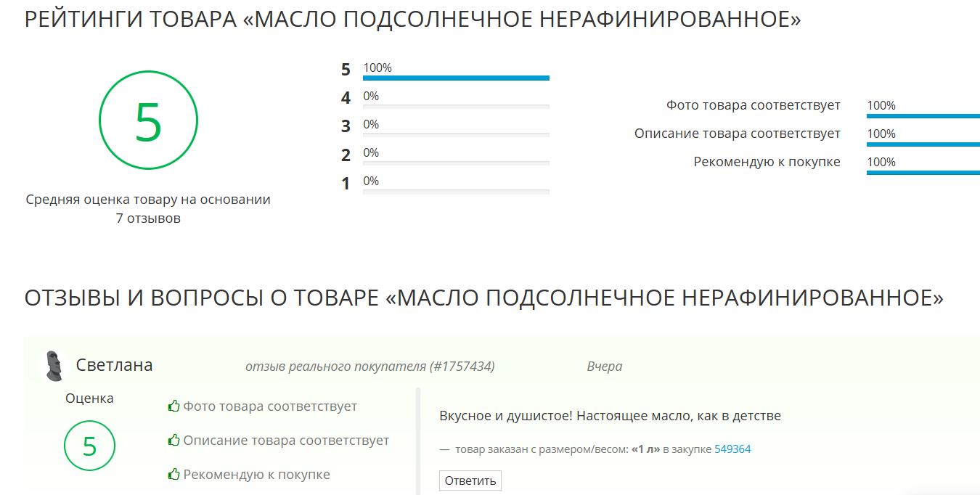Open purchase link 549364

[x=732, y=449]
